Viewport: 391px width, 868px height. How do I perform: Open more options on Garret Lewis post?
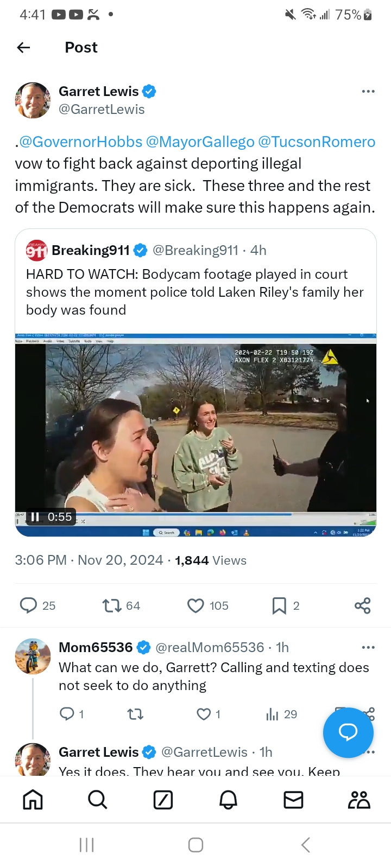(368, 91)
